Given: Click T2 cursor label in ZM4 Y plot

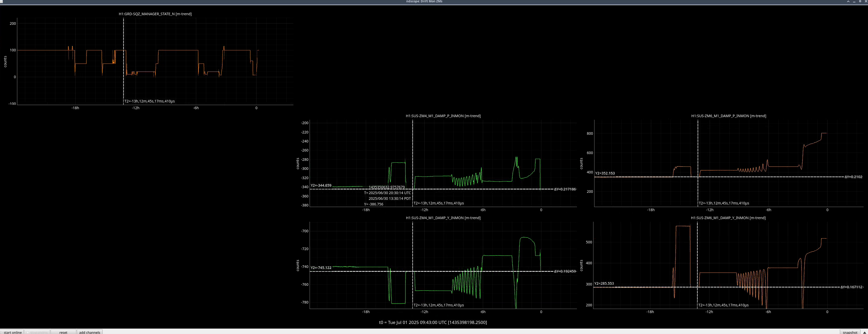Looking at the screenshot, I should click(438, 305).
